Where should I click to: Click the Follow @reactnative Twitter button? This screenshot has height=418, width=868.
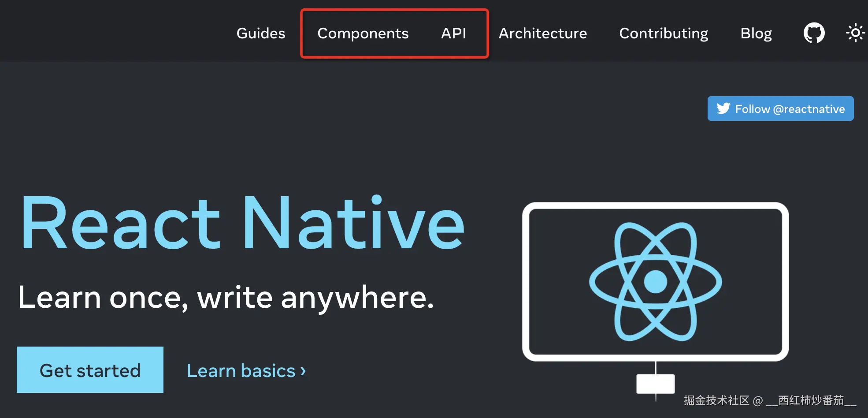point(780,108)
